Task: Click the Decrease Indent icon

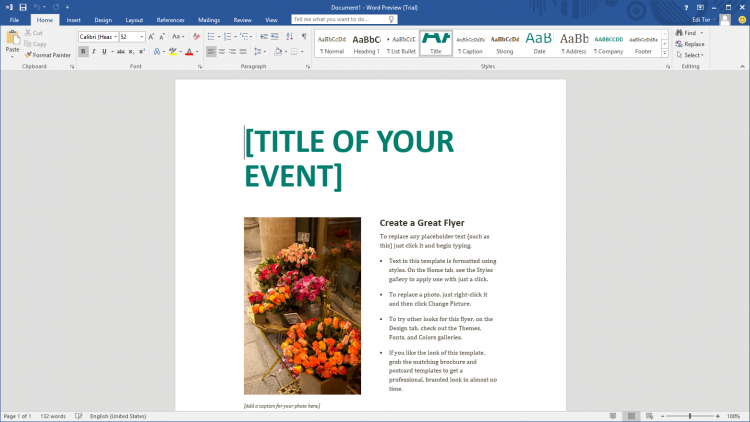Action: [264, 37]
